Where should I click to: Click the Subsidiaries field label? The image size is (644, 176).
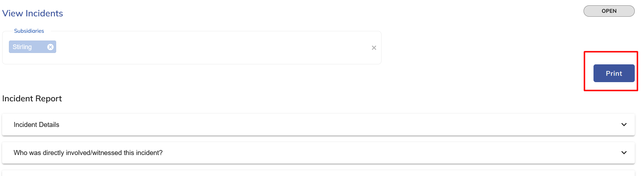tap(29, 31)
